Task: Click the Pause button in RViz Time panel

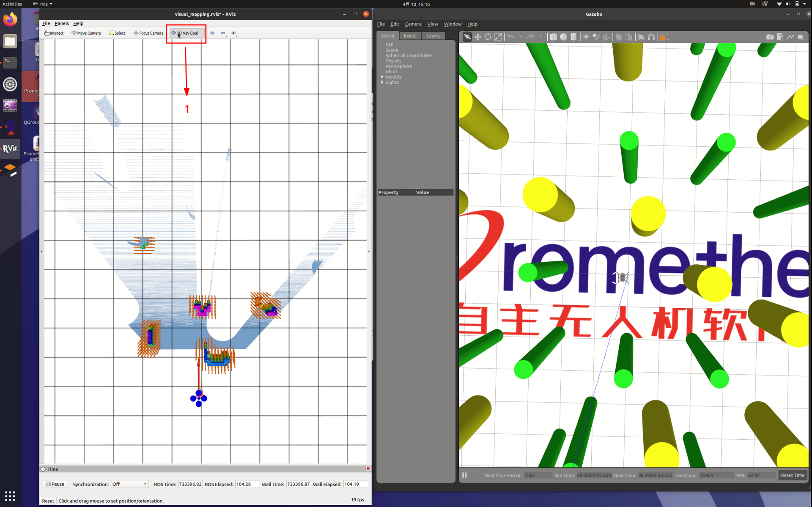Action: click(x=55, y=484)
